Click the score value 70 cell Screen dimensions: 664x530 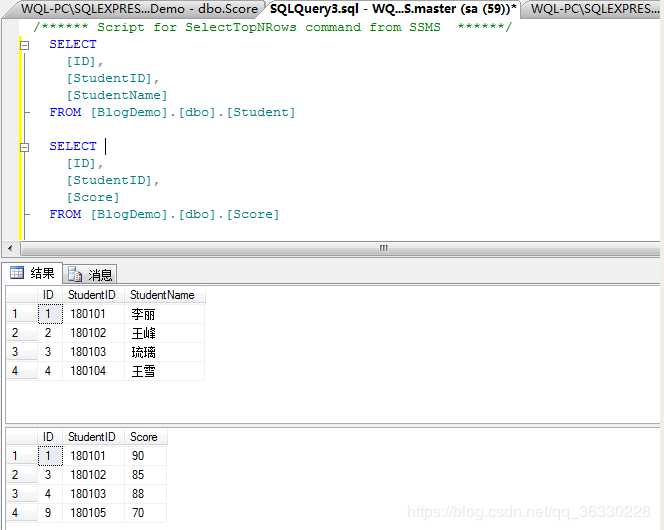coord(146,513)
